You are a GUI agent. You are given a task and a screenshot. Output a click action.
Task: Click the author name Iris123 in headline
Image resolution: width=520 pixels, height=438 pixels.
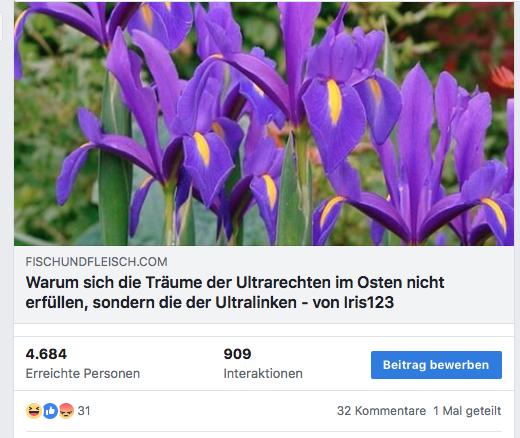tap(369, 303)
